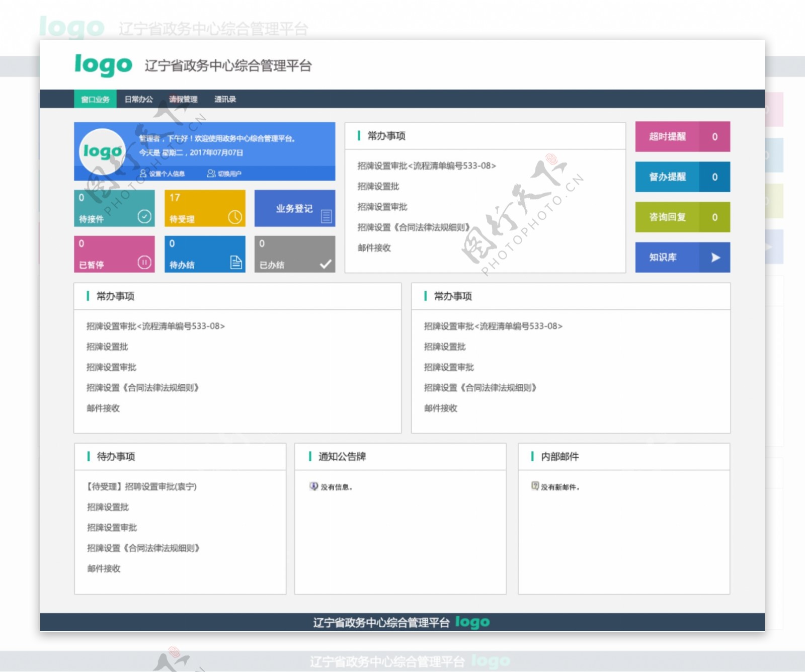Click the checkmark icon on 已办结 tile
Screen dimensions: 805x672
coord(326,264)
